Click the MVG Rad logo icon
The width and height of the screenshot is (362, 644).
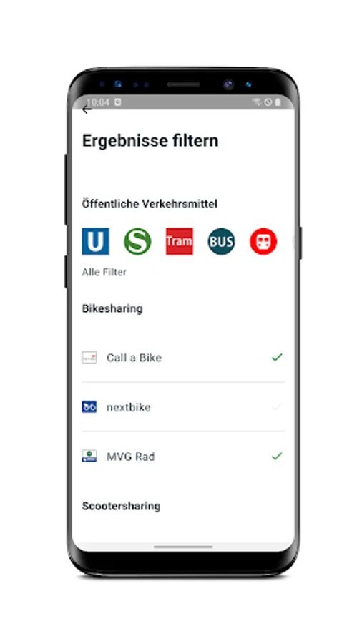click(89, 457)
